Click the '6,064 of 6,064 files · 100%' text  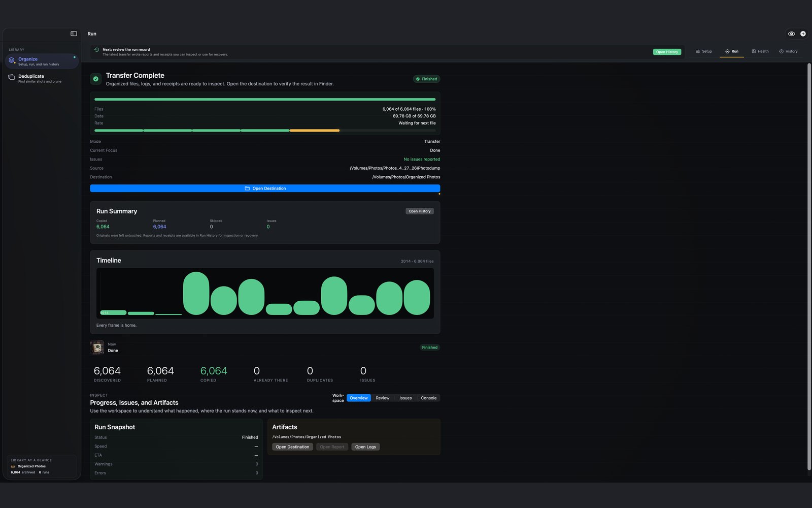click(409, 109)
